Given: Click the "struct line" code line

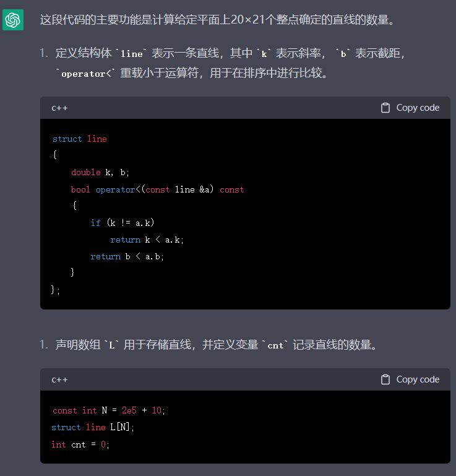Looking at the screenshot, I should click(x=79, y=139).
